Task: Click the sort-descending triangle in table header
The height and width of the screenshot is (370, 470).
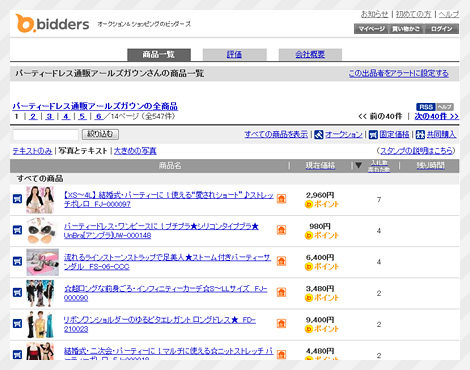Action: click(358, 165)
